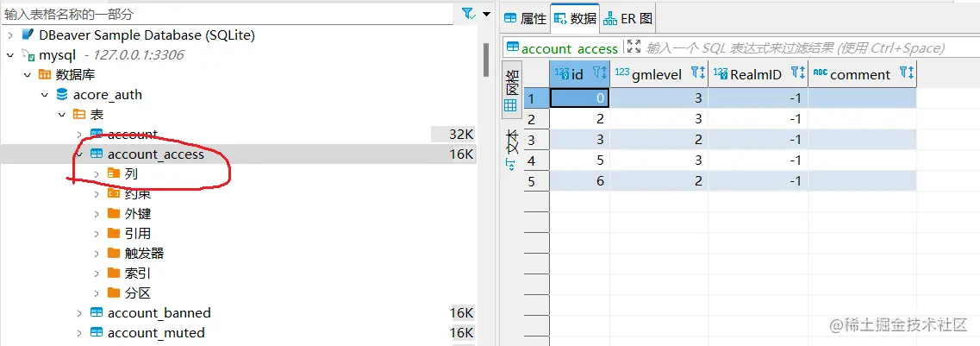Switch to the 数据 data tab

575,19
